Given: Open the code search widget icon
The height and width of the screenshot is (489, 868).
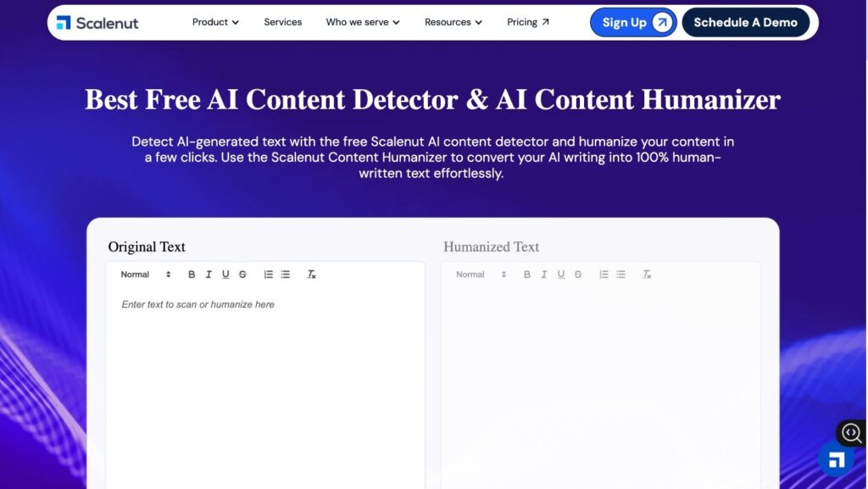Looking at the screenshot, I should click(x=851, y=432).
